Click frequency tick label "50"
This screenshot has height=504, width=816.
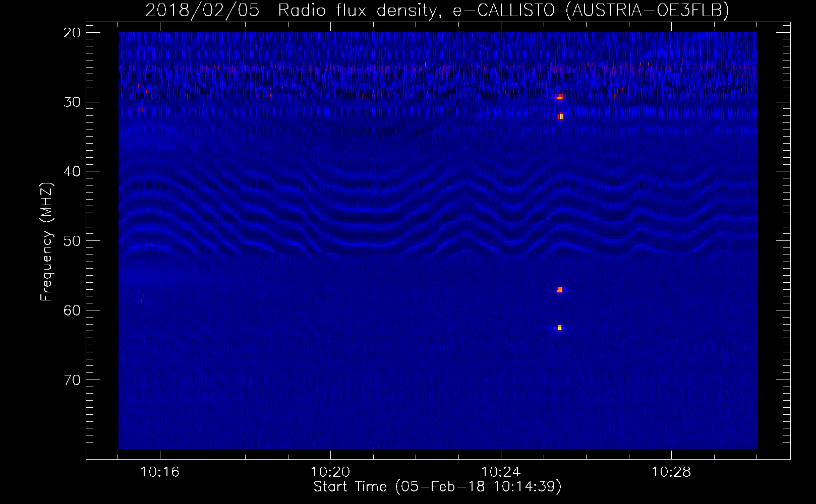[73, 241]
